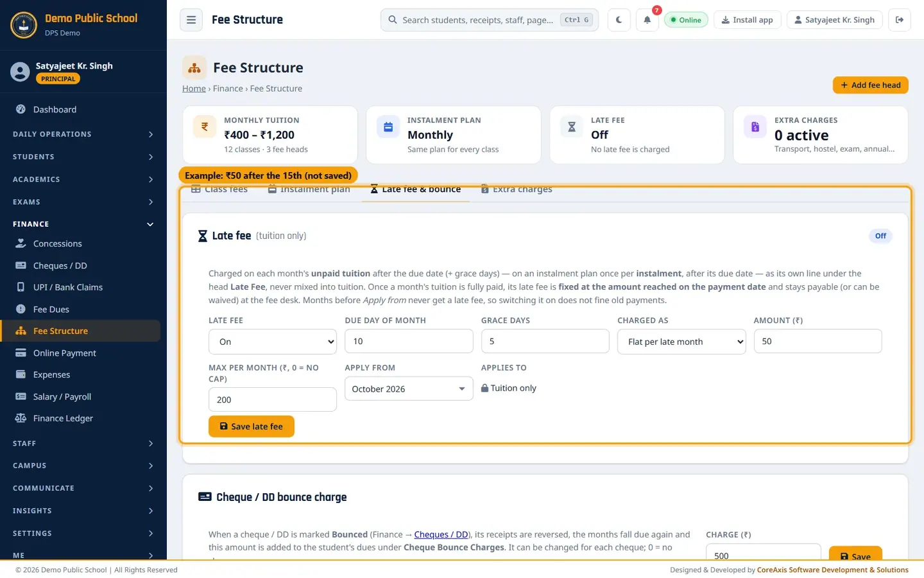Image resolution: width=924 pixels, height=578 pixels.
Task: Click the Max Per Month field
Action: (x=273, y=399)
